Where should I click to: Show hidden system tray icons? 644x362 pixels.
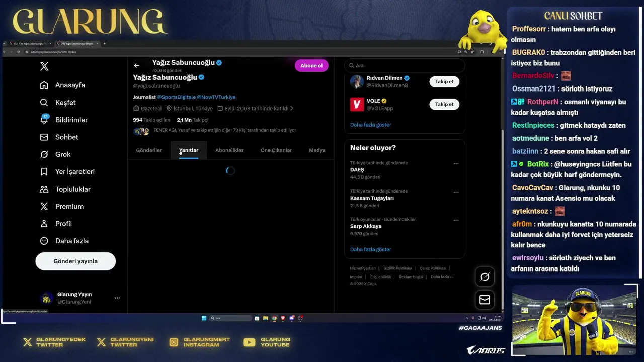467,318
